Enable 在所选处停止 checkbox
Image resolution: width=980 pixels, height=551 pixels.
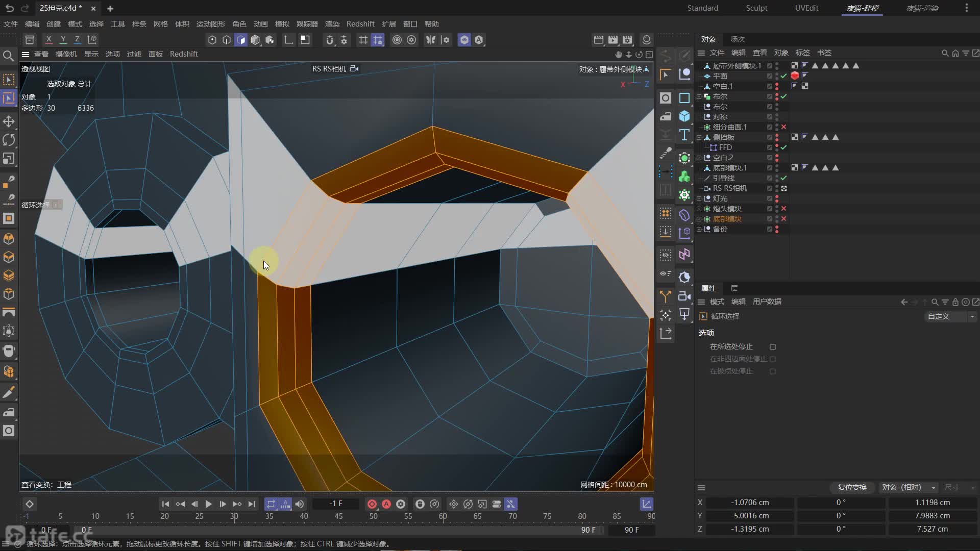(773, 347)
